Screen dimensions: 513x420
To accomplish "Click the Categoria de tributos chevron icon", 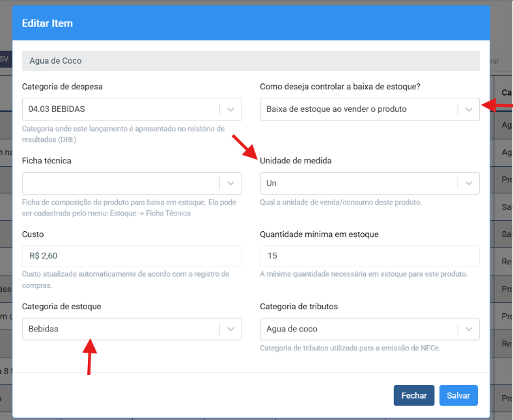I will 469,329.
